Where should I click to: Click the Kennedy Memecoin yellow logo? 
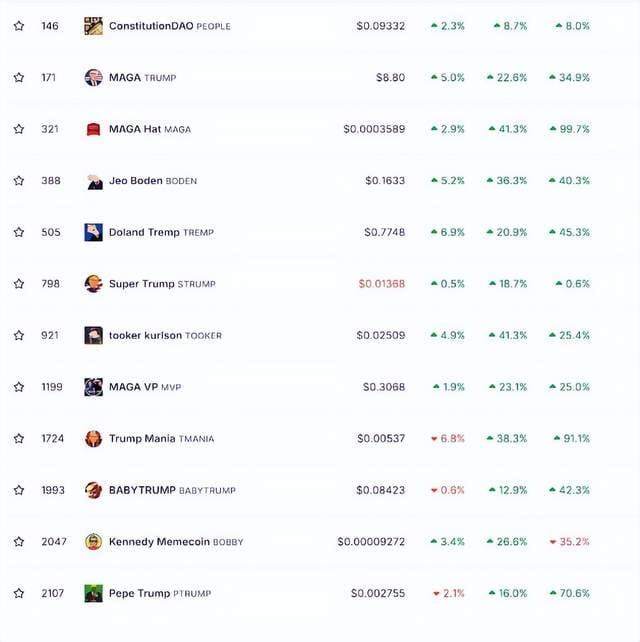(x=93, y=542)
